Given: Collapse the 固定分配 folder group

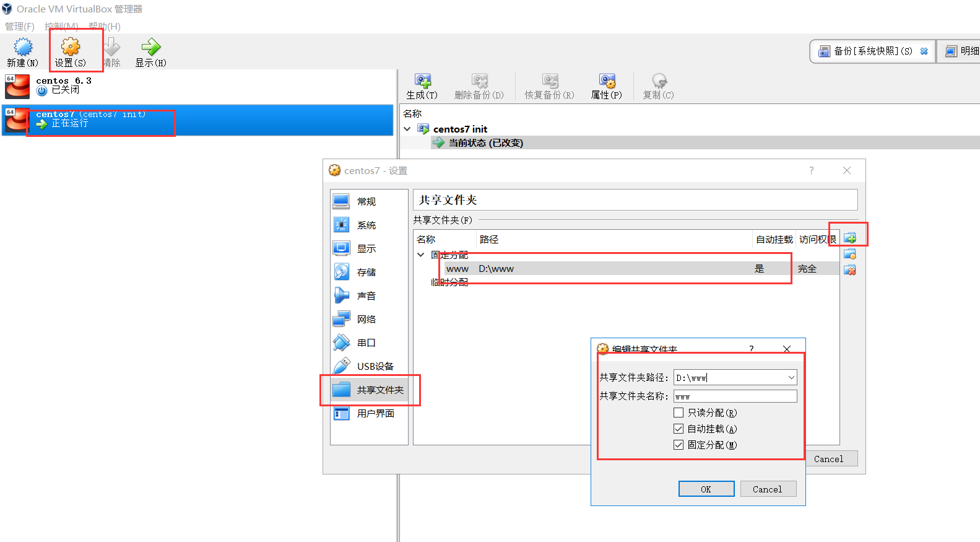Looking at the screenshot, I should click(x=421, y=255).
